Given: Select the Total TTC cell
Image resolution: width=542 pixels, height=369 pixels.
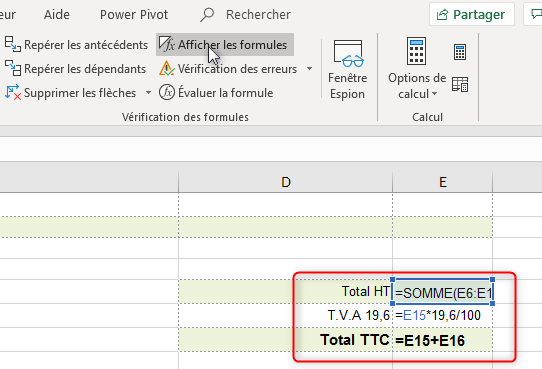Looking at the screenshot, I should pyautogui.click(x=286, y=340).
